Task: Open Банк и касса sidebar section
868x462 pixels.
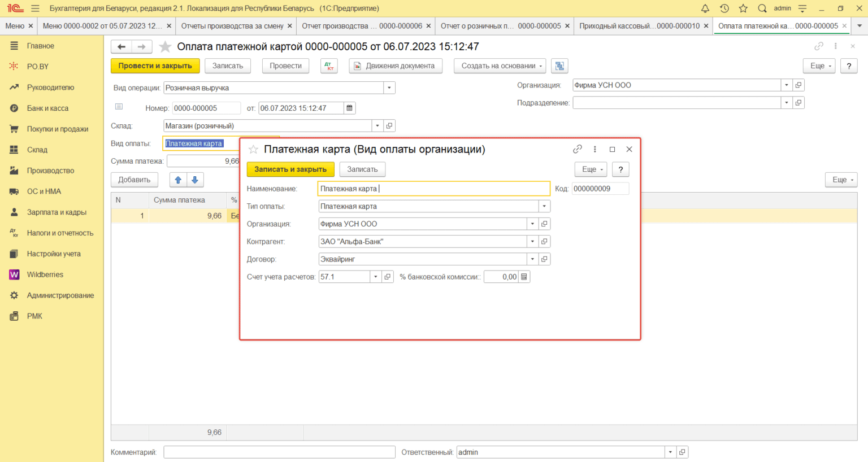Action: (47, 108)
